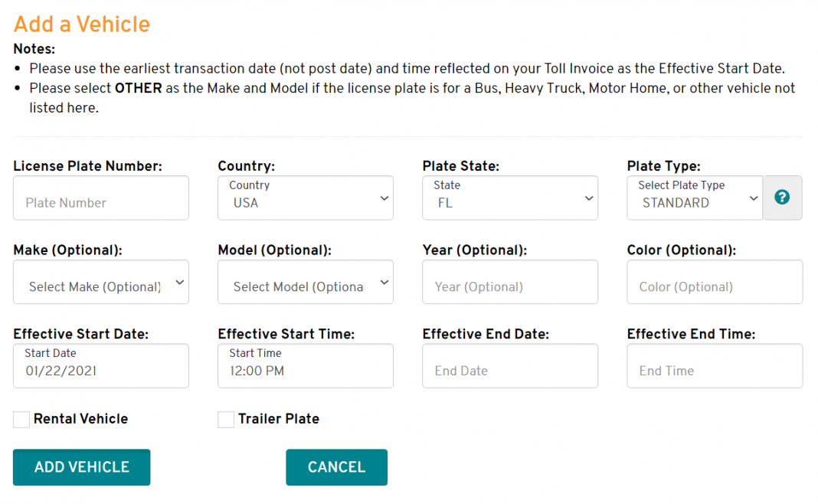Check the Trailer Plate checkbox
The width and height of the screenshot is (818, 504).
click(x=225, y=419)
